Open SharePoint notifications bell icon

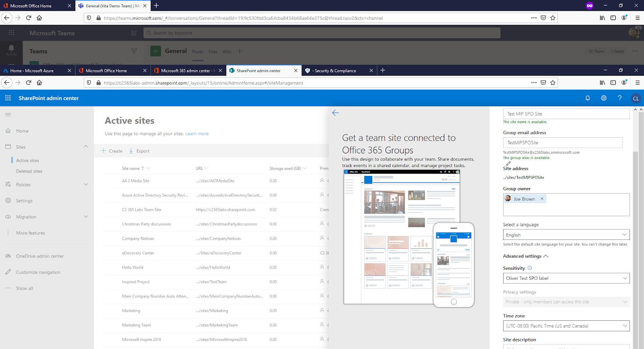(588, 98)
